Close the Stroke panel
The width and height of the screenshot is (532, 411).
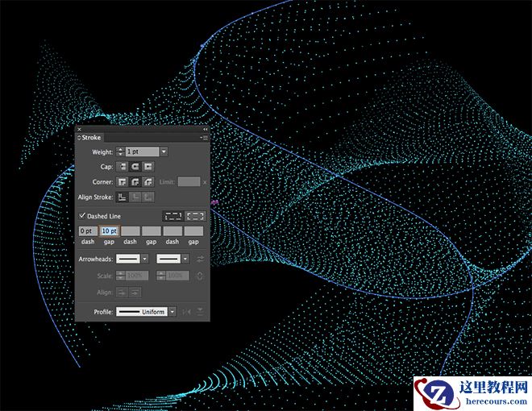tap(79, 129)
